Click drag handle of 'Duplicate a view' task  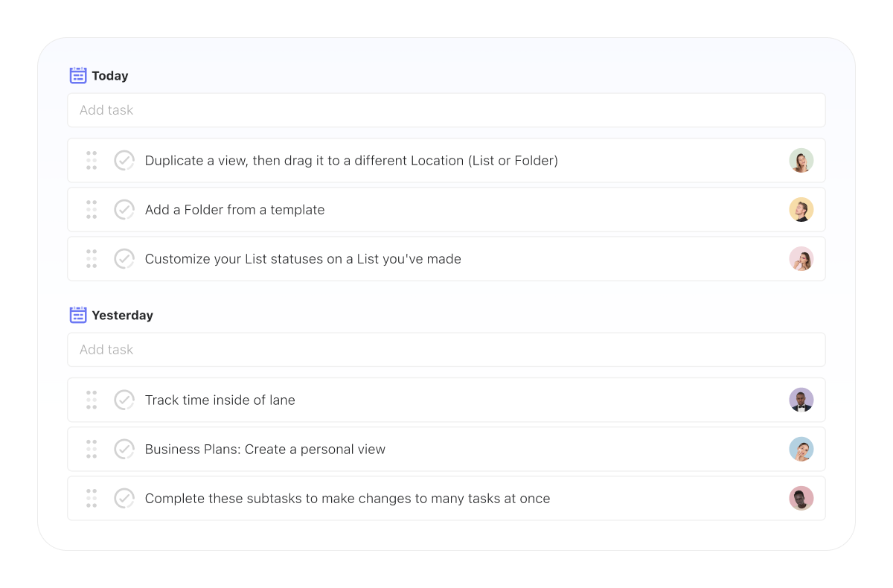coord(92,160)
